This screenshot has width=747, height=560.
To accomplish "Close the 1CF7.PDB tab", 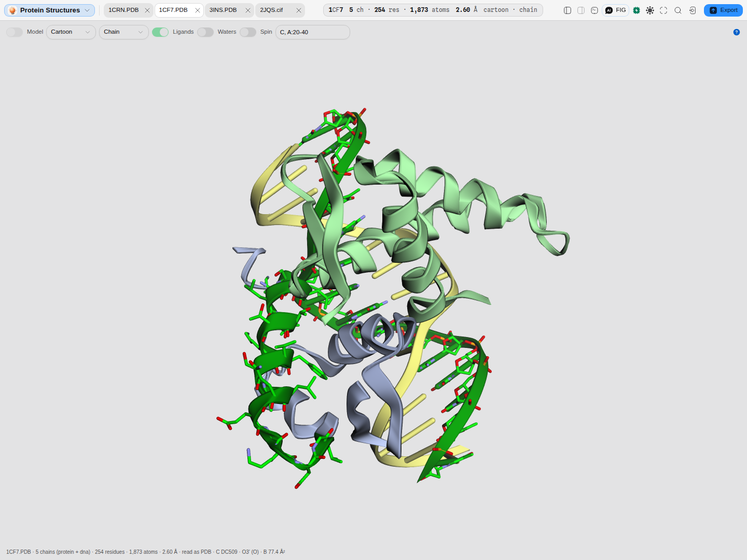I will point(198,10).
